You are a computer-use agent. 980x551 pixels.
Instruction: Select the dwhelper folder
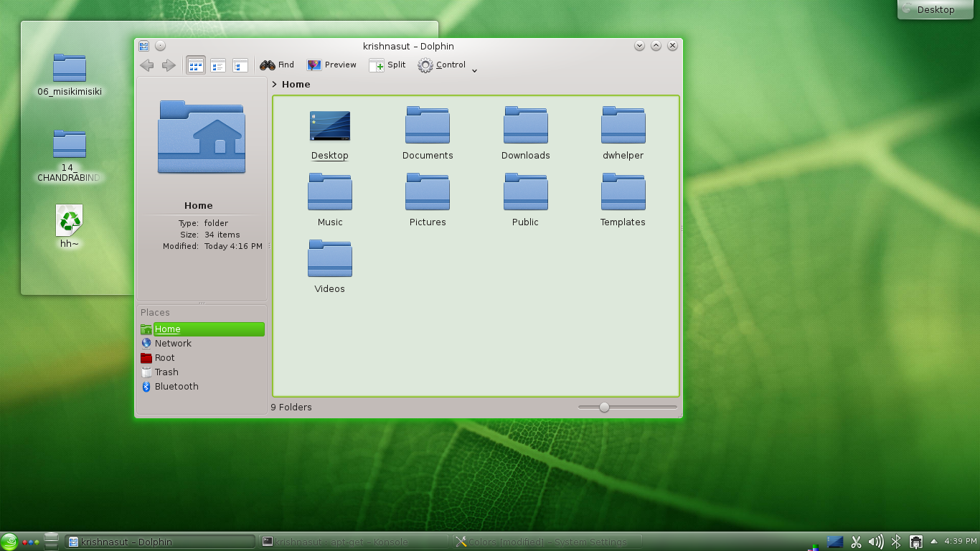[x=623, y=133]
